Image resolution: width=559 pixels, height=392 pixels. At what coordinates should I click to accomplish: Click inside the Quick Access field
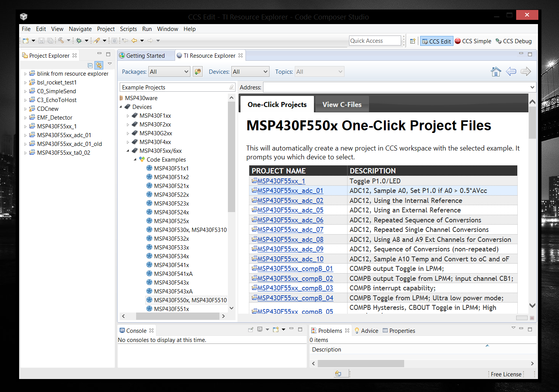pyautogui.click(x=375, y=40)
